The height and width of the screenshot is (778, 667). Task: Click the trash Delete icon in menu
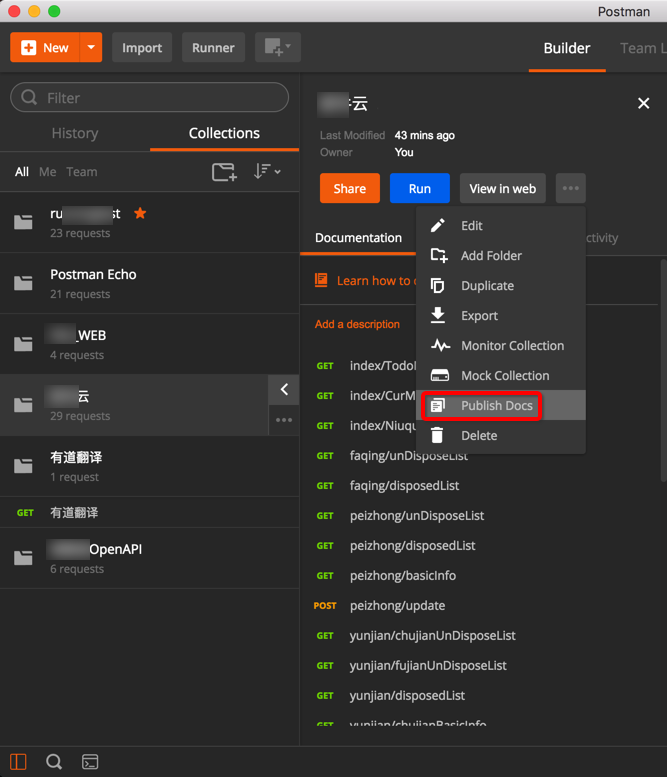point(437,435)
